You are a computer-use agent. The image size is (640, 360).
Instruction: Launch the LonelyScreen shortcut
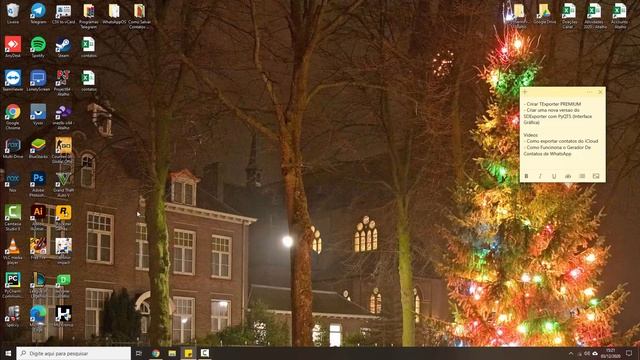[x=38, y=80]
